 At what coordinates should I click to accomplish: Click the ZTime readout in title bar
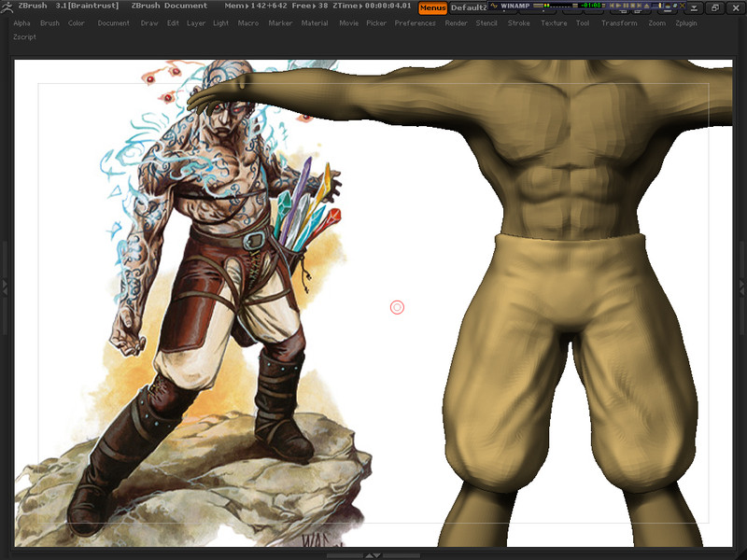pyautogui.click(x=372, y=6)
